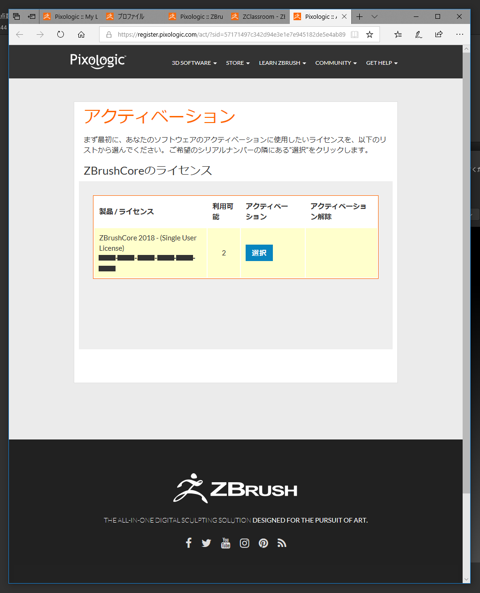Close the active Pixologic tab
Viewport: 480px width, 593px height.
click(344, 17)
